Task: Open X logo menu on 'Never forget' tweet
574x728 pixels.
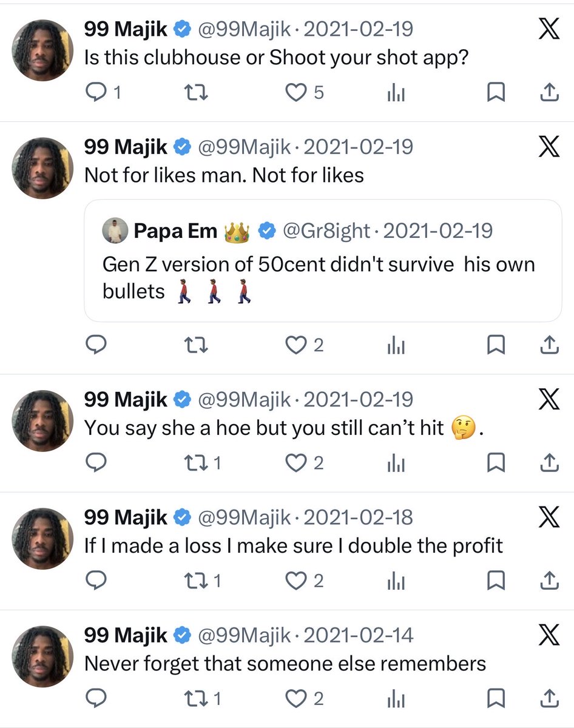Action: coord(549,635)
